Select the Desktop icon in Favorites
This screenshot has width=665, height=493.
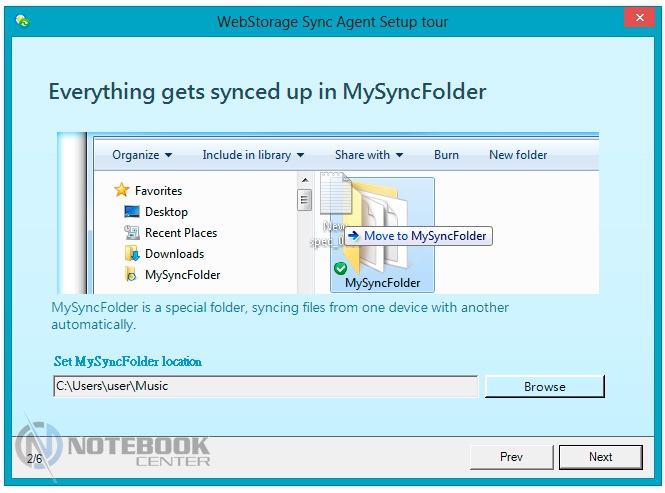pos(132,212)
